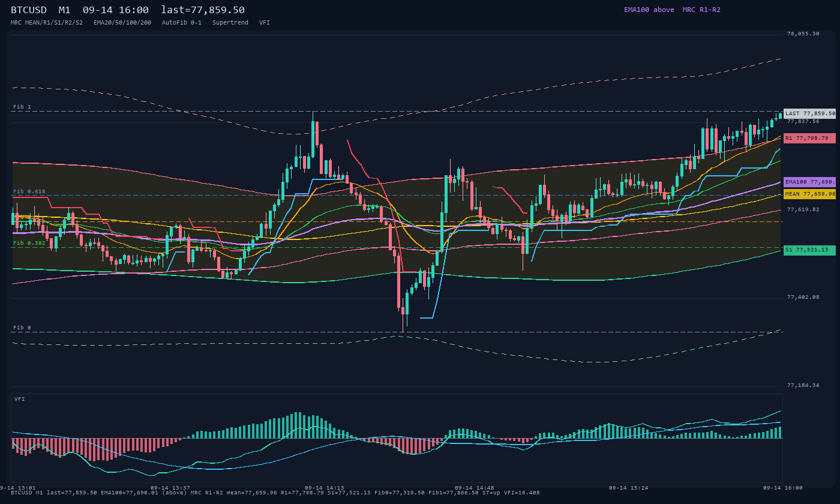840x504 pixels.
Task: Click the 09-14 13:37 time axis label
Action: click(x=170, y=488)
